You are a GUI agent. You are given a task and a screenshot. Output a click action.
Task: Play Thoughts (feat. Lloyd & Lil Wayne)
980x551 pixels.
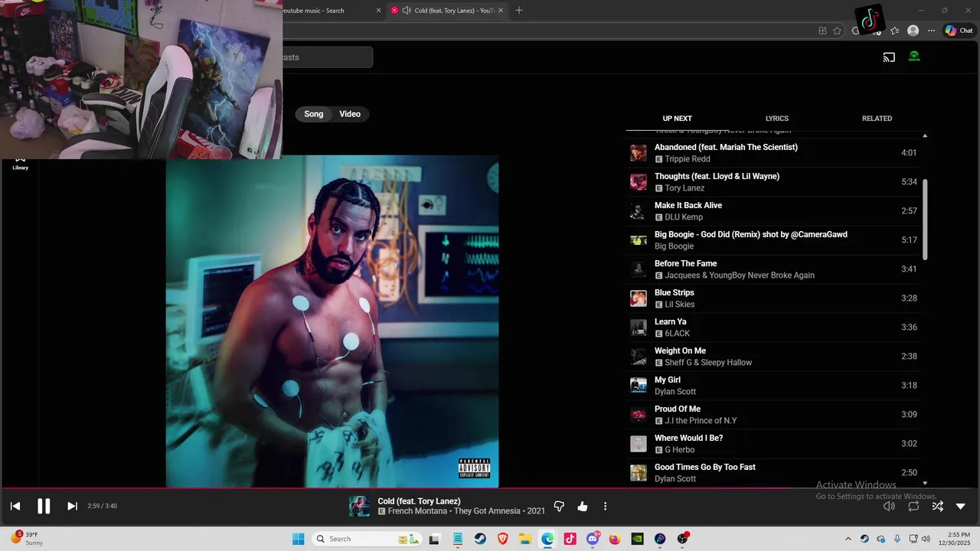pos(773,182)
